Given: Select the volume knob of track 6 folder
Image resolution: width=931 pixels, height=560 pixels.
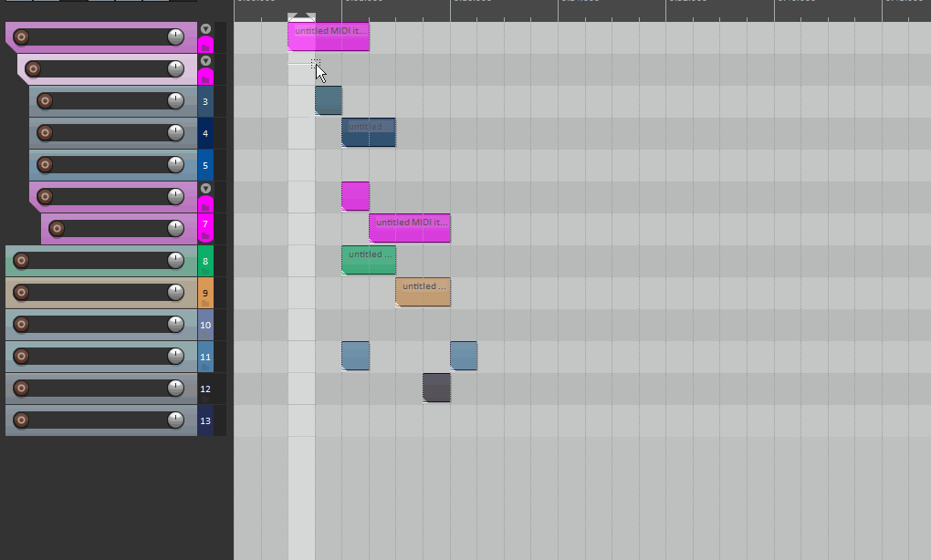Looking at the screenshot, I should point(176,196).
